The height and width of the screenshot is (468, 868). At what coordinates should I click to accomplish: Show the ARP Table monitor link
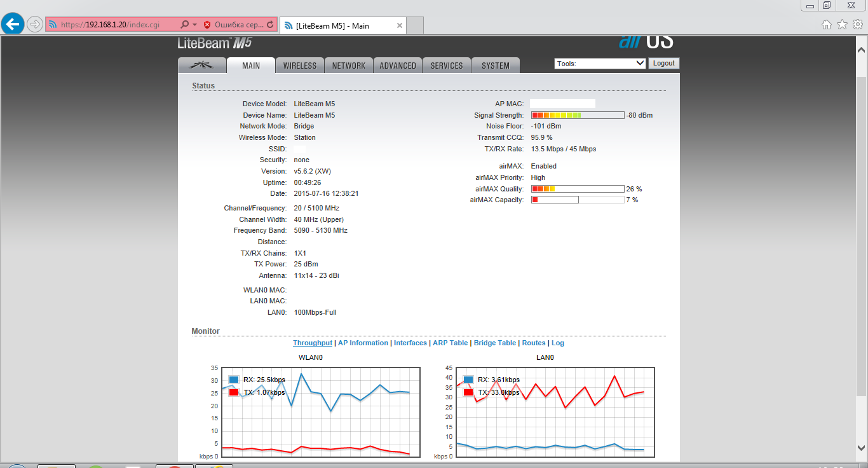pos(450,343)
